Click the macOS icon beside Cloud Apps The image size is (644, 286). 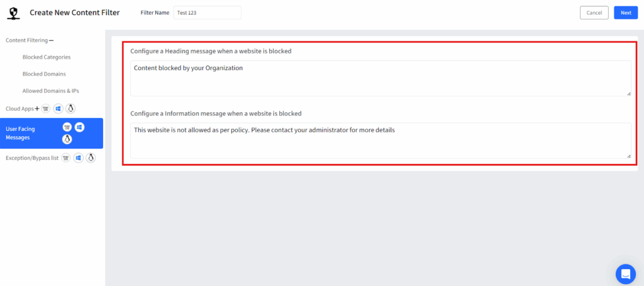pyautogui.click(x=46, y=108)
